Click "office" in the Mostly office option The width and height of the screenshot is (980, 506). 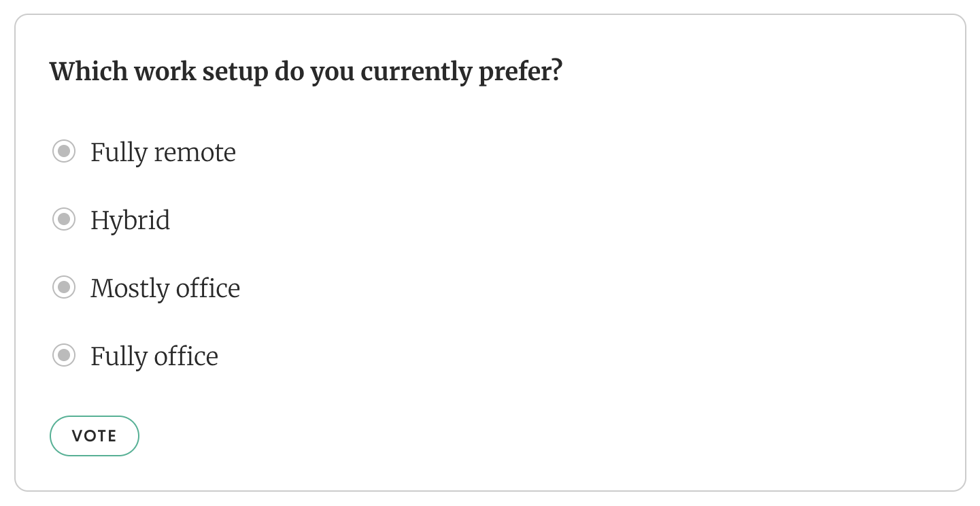[x=208, y=288]
